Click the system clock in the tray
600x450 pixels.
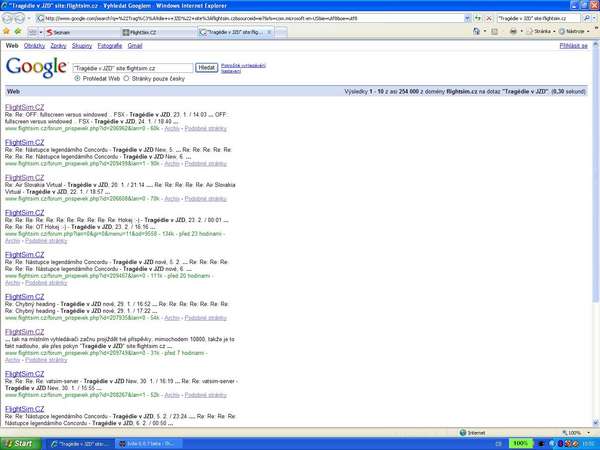tap(589, 443)
